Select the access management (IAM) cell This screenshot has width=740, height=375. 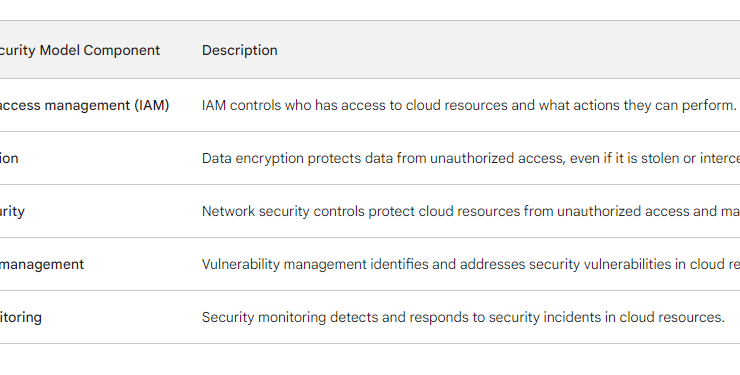click(84, 105)
